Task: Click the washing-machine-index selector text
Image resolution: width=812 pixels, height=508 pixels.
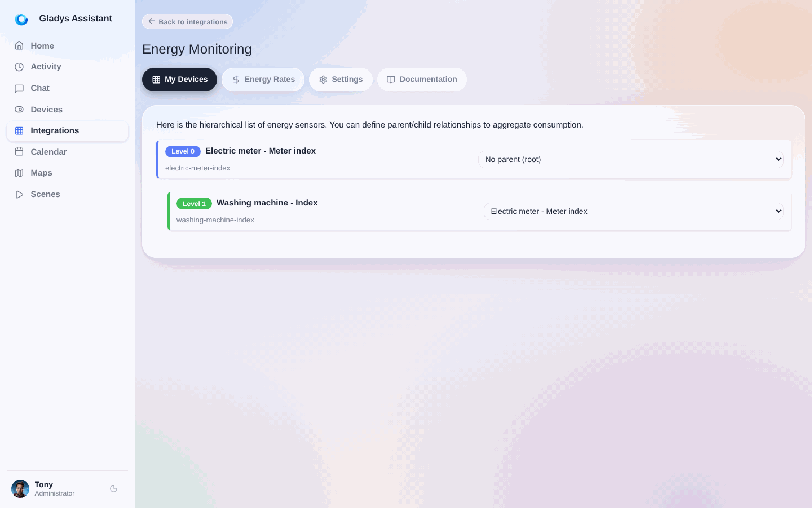Action: 215,220
